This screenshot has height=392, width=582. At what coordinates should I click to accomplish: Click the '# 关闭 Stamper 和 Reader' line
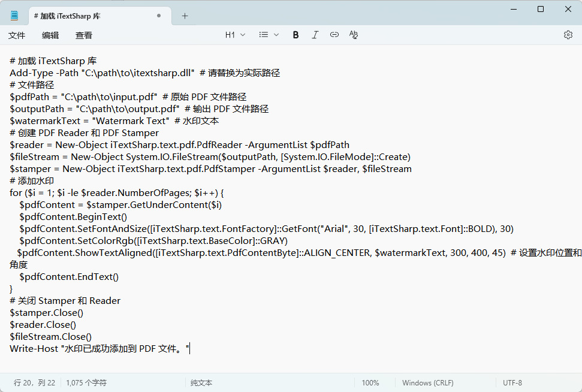pyautogui.click(x=65, y=301)
